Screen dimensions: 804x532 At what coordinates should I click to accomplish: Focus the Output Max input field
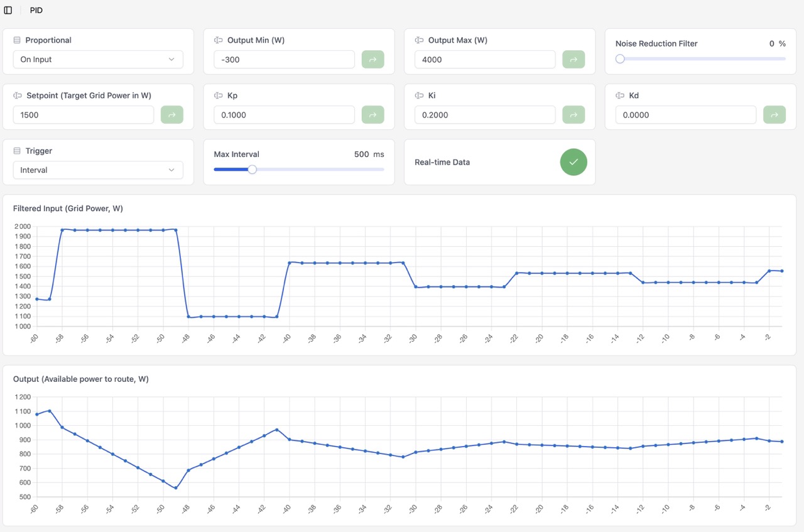pos(485,60)
